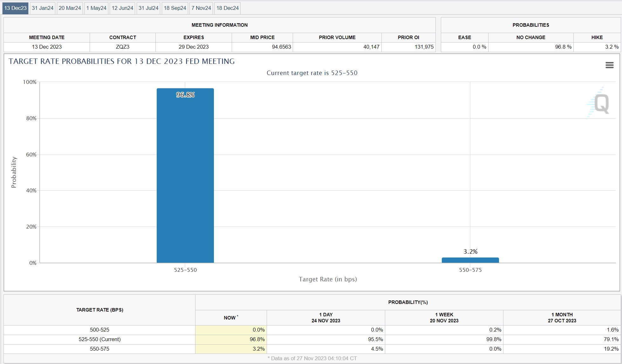Switch to the 31 Jan24 tab
The width and height of the screenshot is (622, 364).
[43, 8]
